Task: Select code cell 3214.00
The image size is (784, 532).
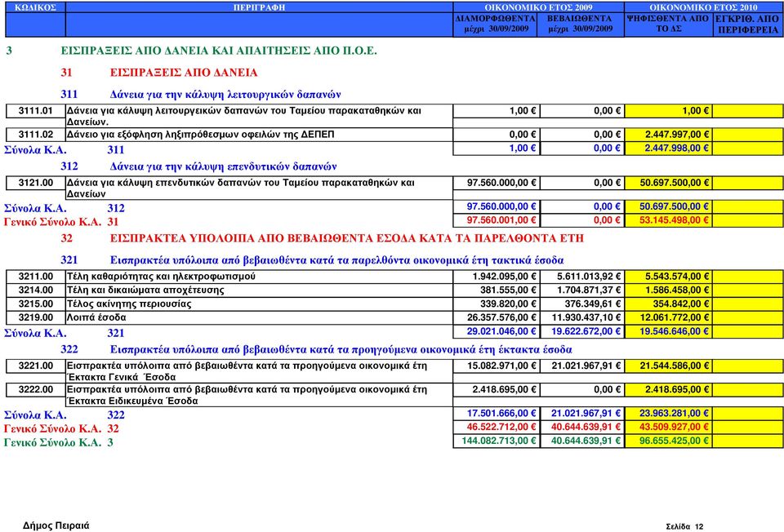Action: point(35,290)
